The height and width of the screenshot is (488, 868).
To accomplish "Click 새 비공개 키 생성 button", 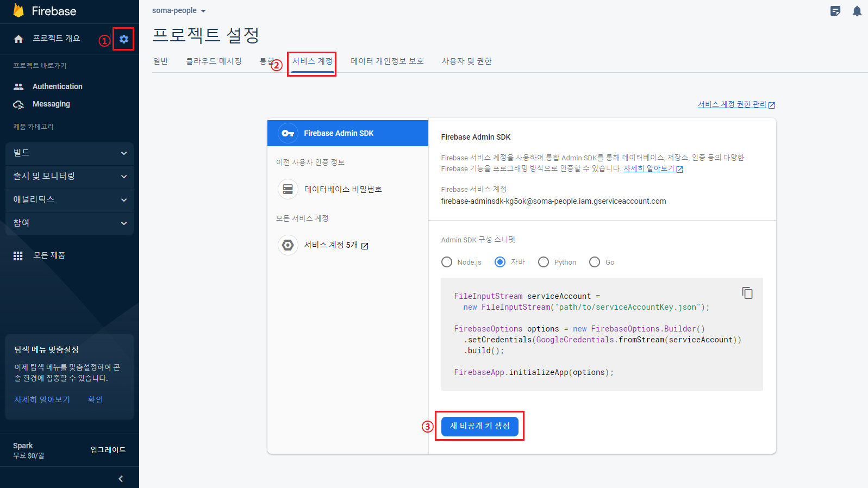I will point(480,426).
